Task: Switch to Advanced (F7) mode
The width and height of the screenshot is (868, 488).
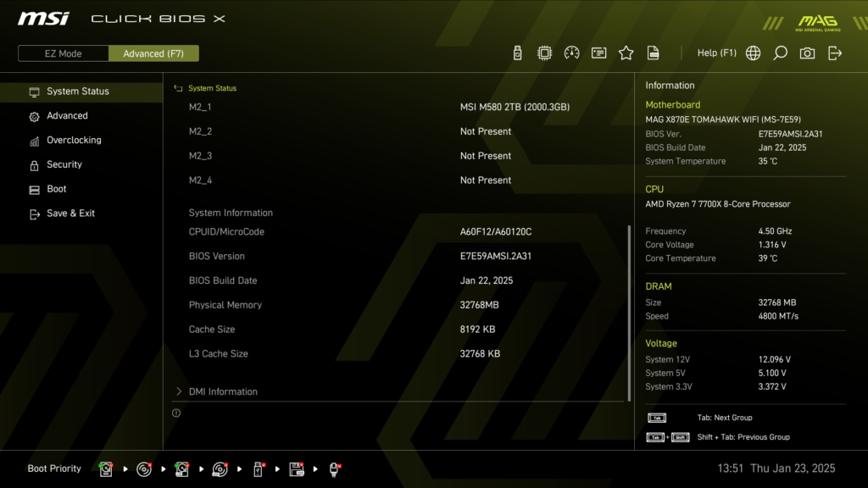Action: [153, 53]
